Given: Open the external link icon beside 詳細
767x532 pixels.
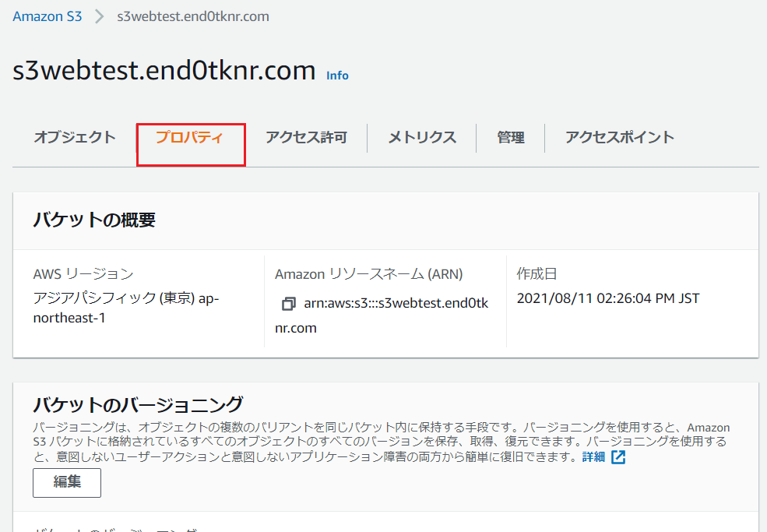Looking at the screenshot, I should [x=618, y=457].
